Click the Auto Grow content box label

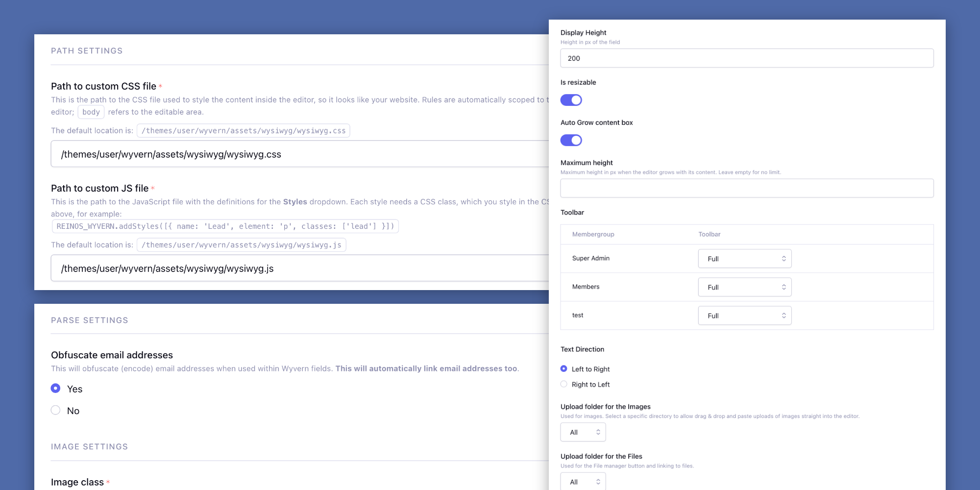pyautogui.click(x=597, y=122)
